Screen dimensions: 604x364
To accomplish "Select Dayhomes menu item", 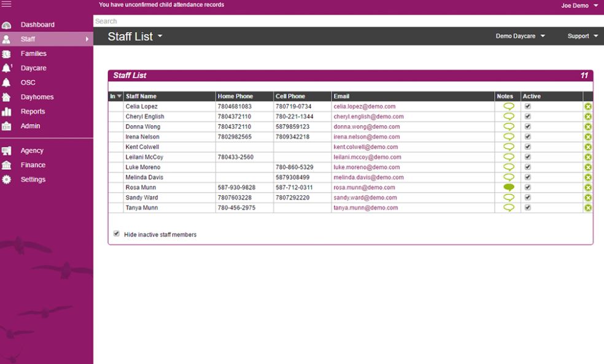I will [37, 97].
